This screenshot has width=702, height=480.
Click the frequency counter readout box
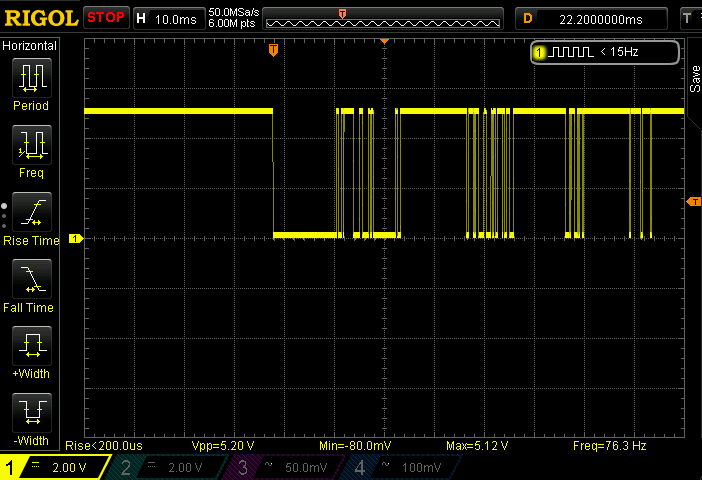pos(605,51)
